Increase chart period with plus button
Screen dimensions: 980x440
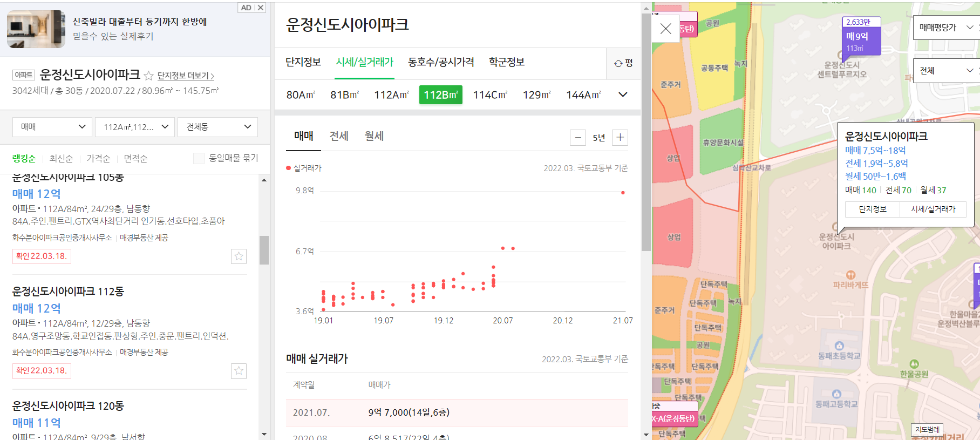click(620, 138)
